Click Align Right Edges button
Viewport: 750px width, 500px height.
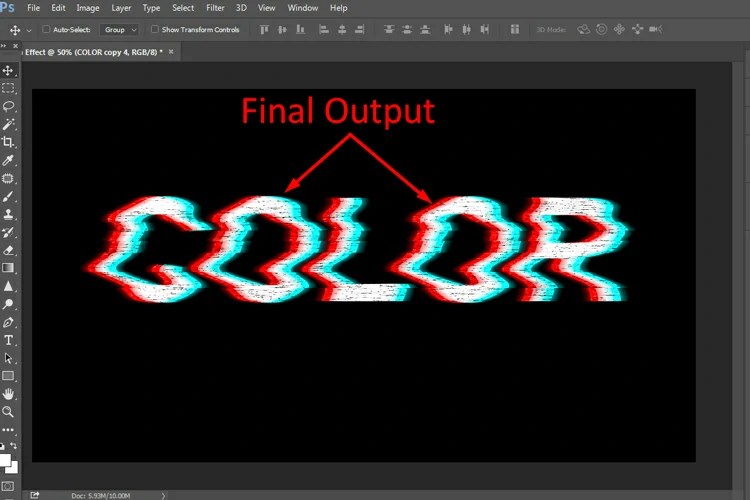(x=360, y=30)
